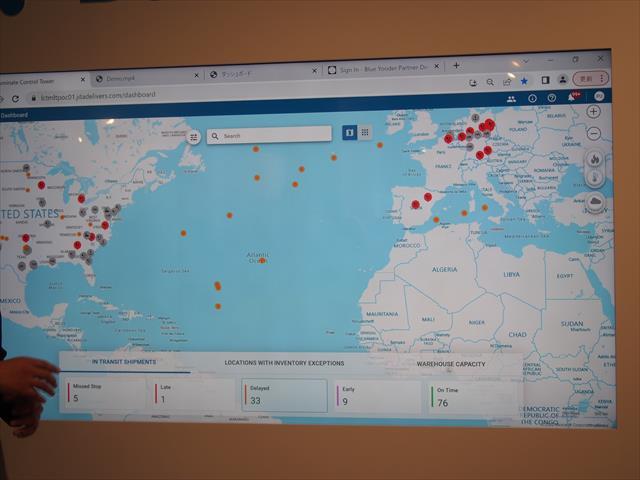Open the users group icon in header

click(511, 99)
